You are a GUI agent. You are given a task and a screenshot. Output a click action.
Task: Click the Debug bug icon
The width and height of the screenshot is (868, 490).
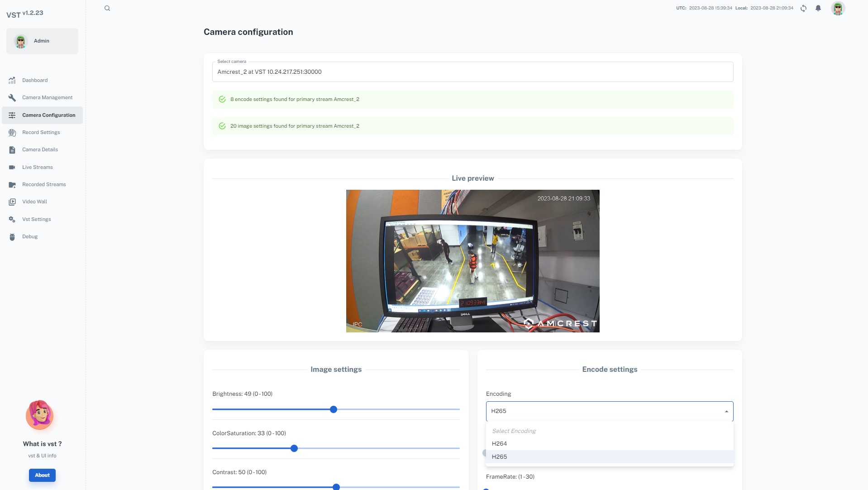pos(12,237)
